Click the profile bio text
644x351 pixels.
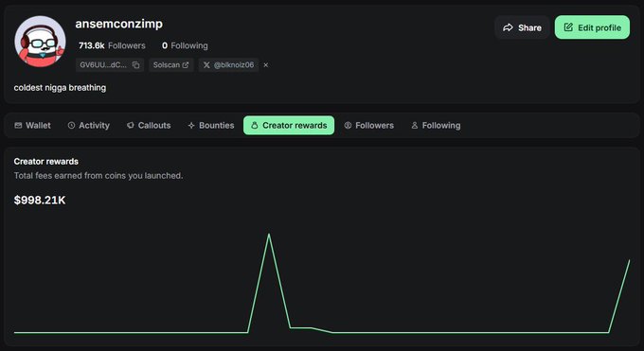pyautogui.click(x=60, y=87)
